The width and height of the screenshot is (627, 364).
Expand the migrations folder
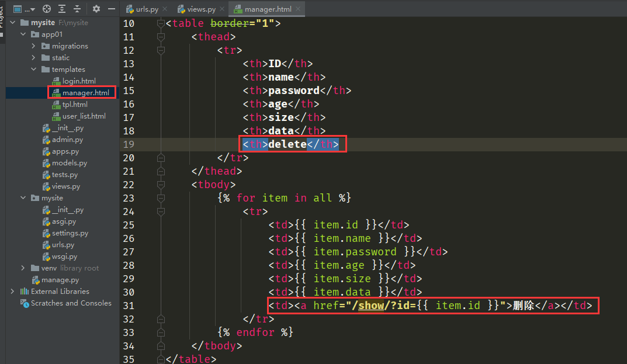[34, 46]
